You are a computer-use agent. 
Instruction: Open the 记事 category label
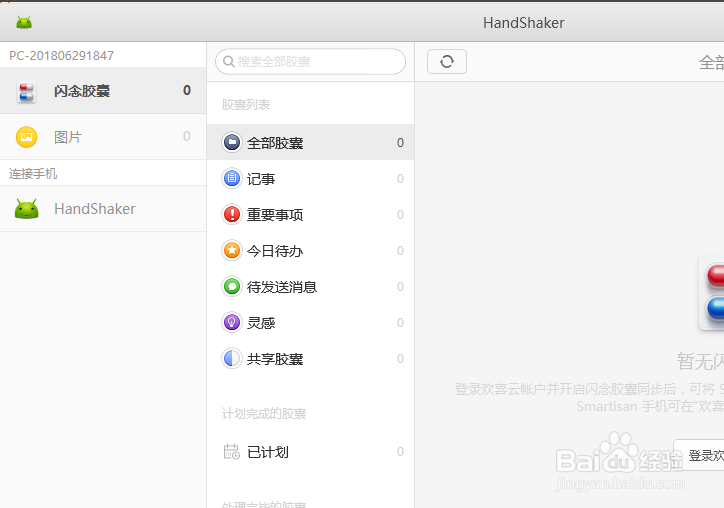click(x=261, y=179)
